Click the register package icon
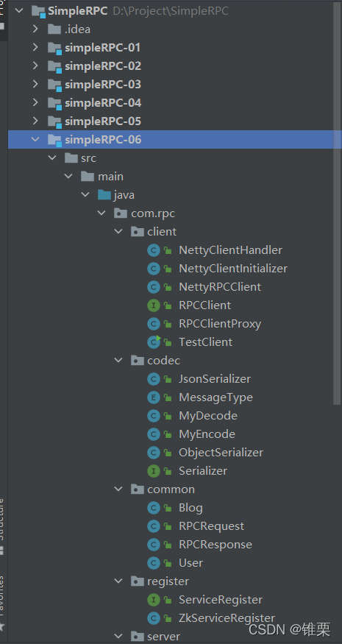 tap(137, 581)
